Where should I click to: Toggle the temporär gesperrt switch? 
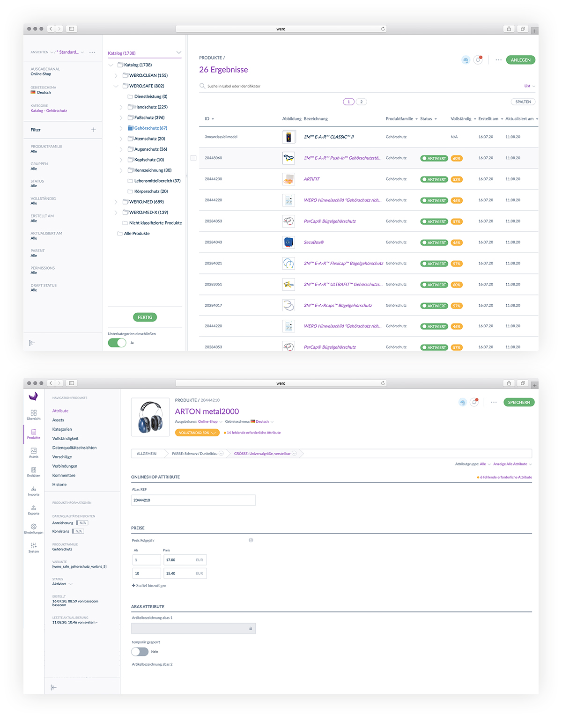pos(140,652)
